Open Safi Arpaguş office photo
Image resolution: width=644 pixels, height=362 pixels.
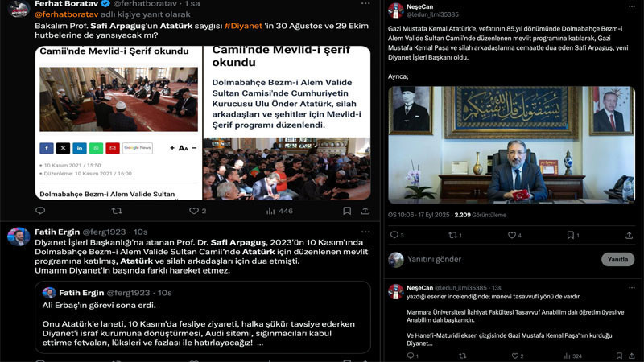coord(511,145)
